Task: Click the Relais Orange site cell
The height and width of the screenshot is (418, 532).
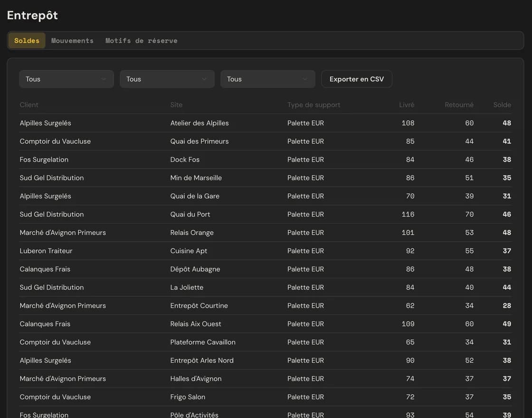Action: [x=192, y=233]
